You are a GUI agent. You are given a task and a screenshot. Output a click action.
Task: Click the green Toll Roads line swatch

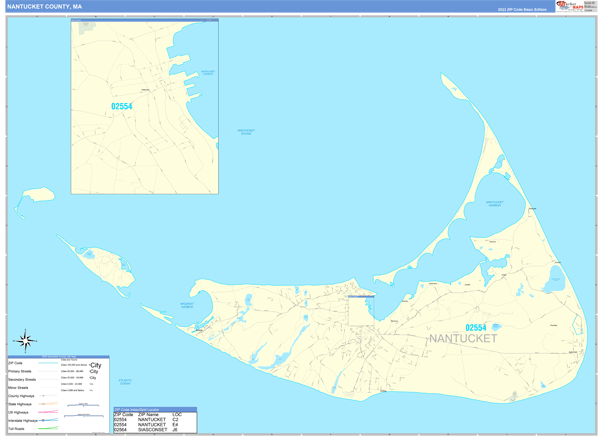tap(48, 428)
